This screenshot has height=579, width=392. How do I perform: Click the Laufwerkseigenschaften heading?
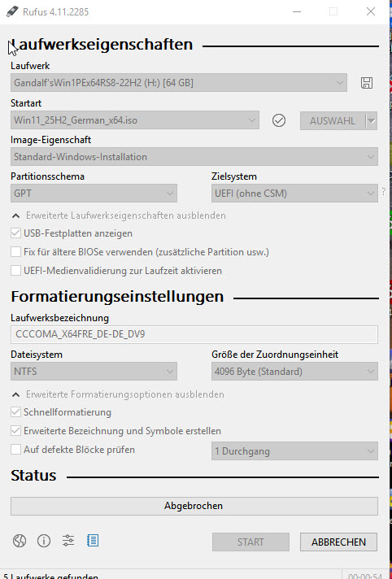point(102,45)
